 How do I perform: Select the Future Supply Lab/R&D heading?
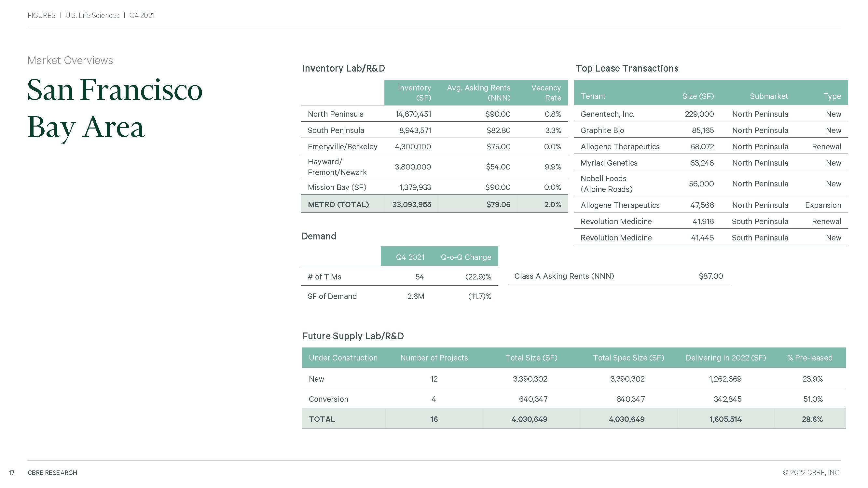(x=353, y=336)
